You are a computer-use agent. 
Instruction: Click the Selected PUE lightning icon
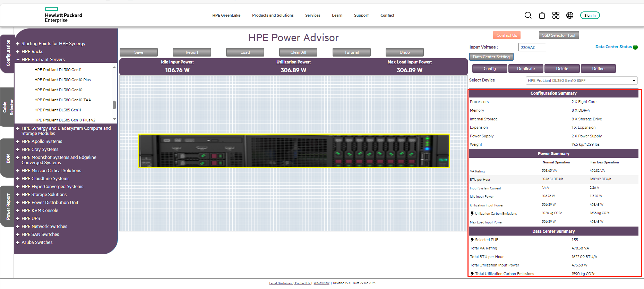tap(472, 240)
